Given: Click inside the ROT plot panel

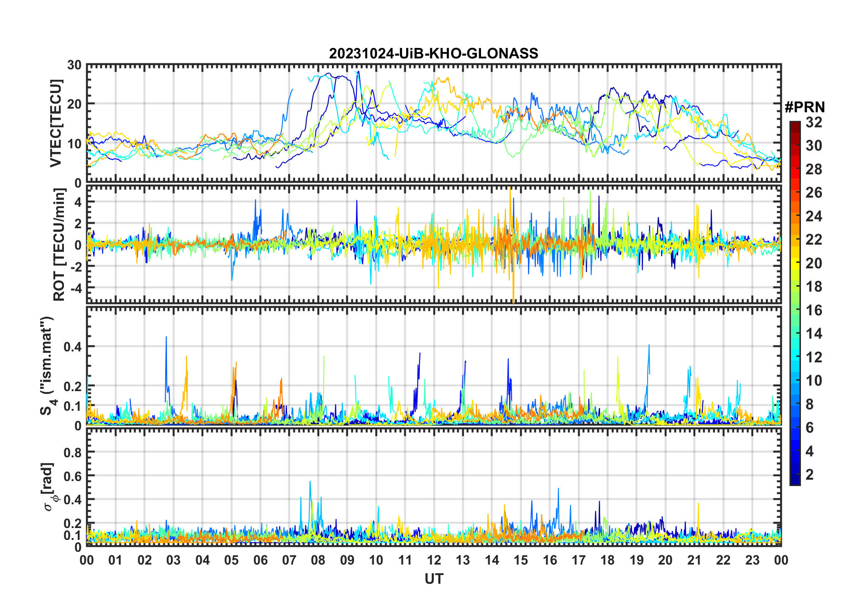Looking at the screenshot, I should pos(434,244).
